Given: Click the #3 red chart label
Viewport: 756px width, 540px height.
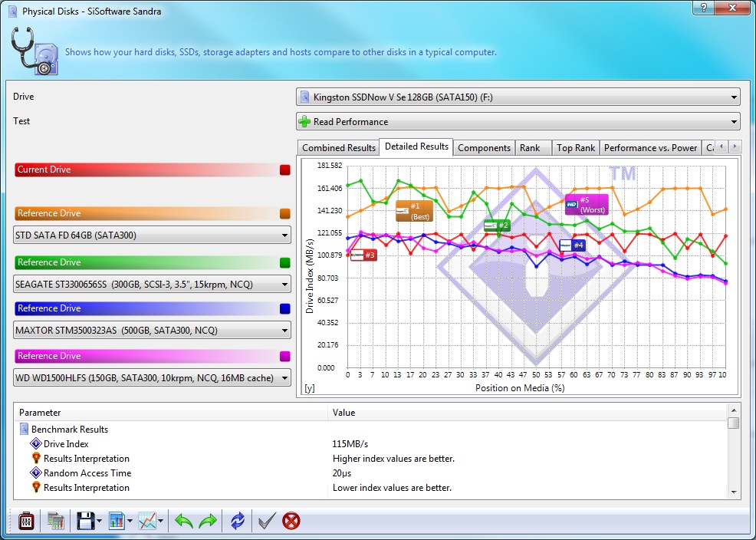Looking at the screenshot, I should tap(363, 255).
